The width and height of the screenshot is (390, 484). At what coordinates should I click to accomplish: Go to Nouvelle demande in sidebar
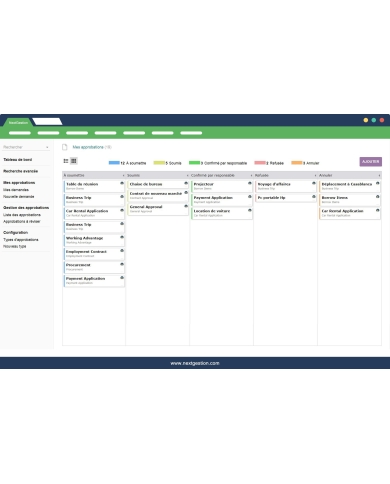click(x=19, y=197)
